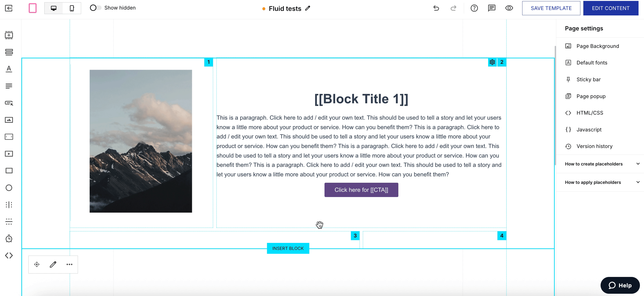Open block settings gear icon
Image resolution: width=644 pixels, height=296 pixels.
[492, 62]
